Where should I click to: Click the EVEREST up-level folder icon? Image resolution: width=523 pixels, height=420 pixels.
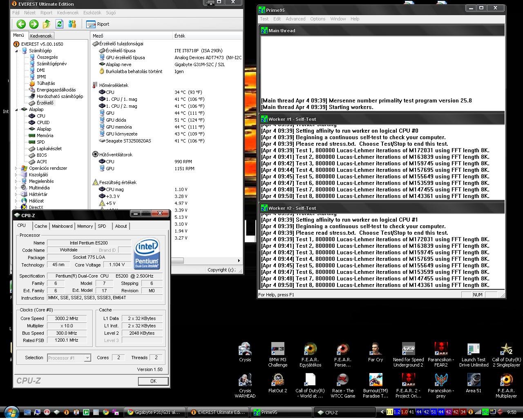47,24
